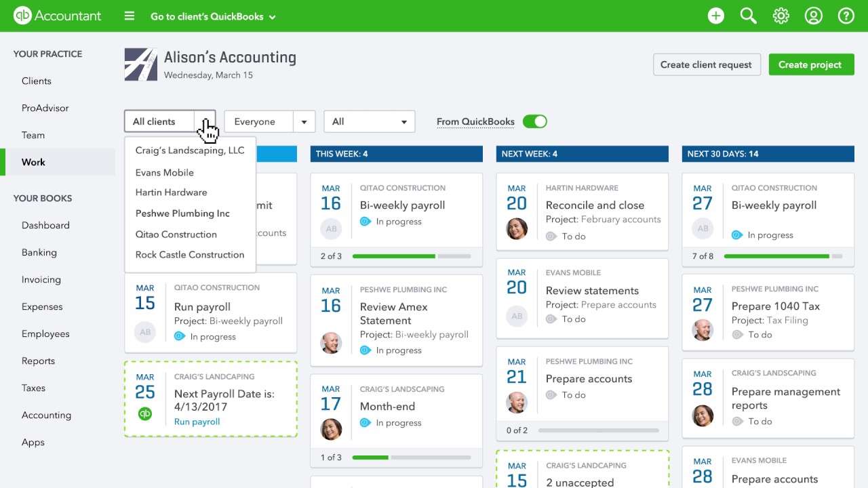Select Craig's Landscaping, LLC from client list

click(190, 150)
